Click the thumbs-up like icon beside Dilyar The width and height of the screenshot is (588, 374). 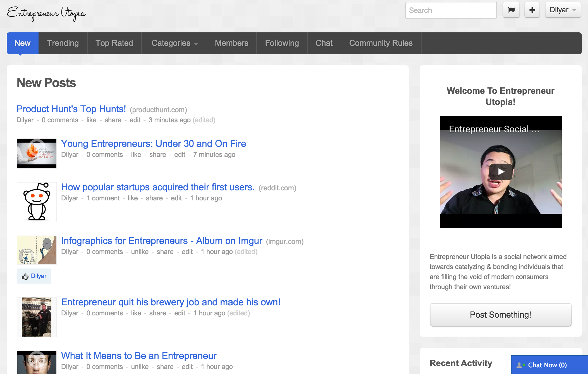coord(25,276)
